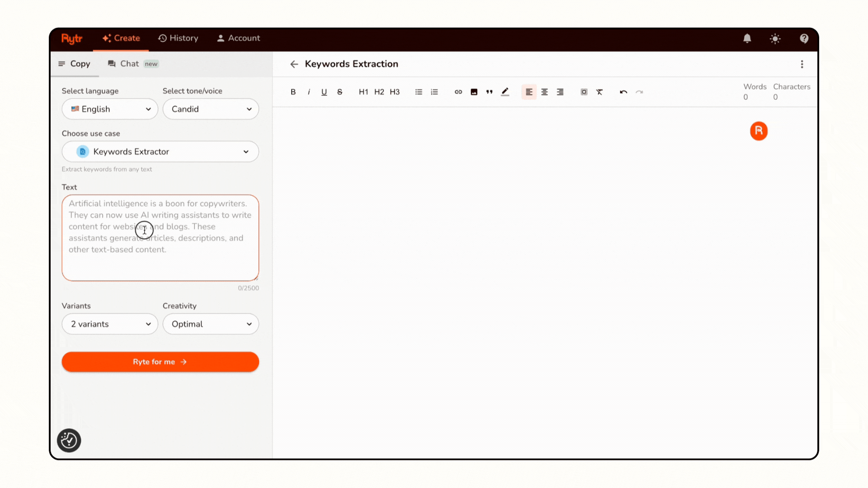Toggle underline formatting

[x=324, y=92]
